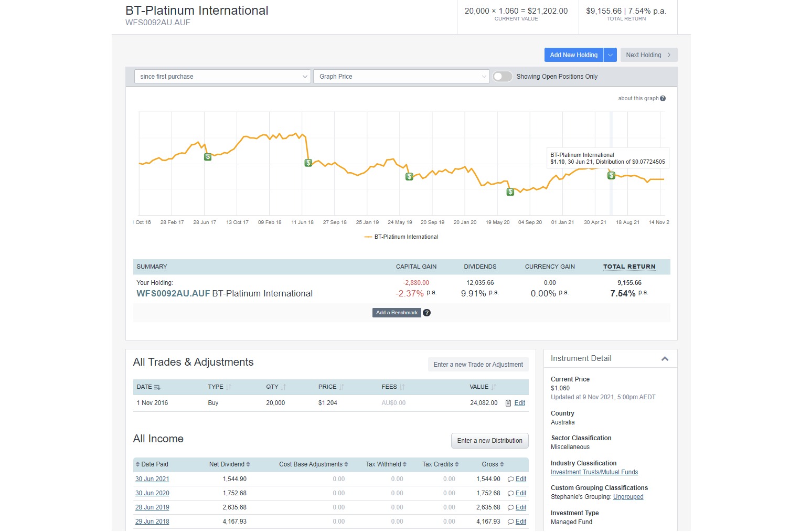Click the $1.204 trade price cell

[x=328, y=403]
